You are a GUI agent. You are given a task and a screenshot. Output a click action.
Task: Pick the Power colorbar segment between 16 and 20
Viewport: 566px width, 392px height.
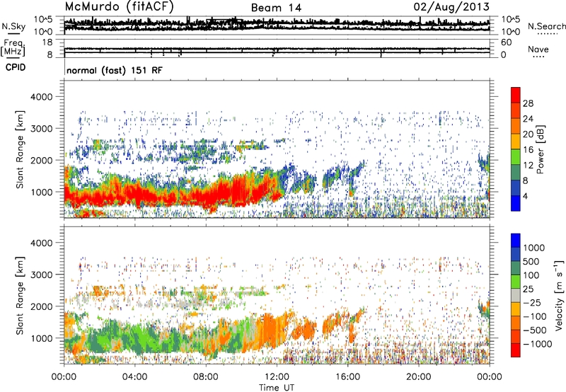[x=516, y=142]
